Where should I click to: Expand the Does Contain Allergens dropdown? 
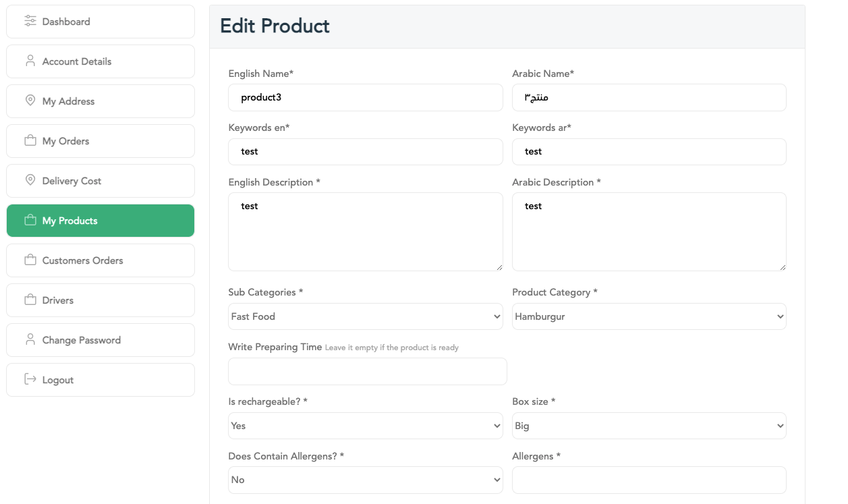point(365,480)
